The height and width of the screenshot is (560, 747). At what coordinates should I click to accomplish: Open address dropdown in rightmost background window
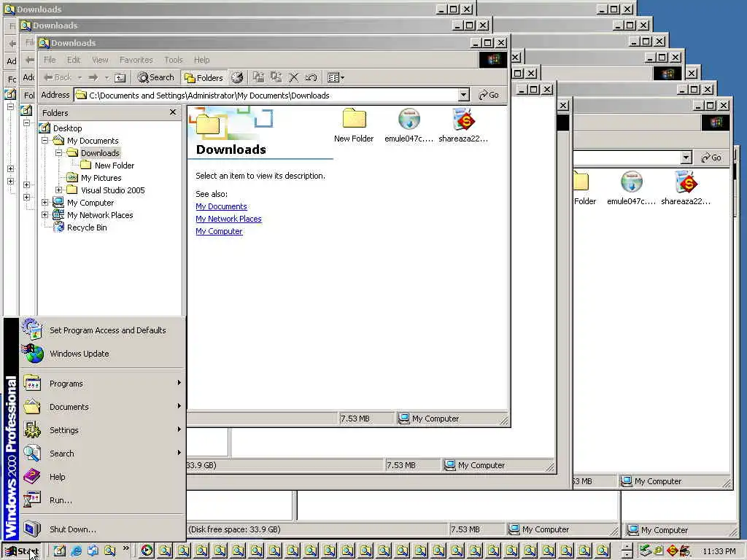(686, 157)
